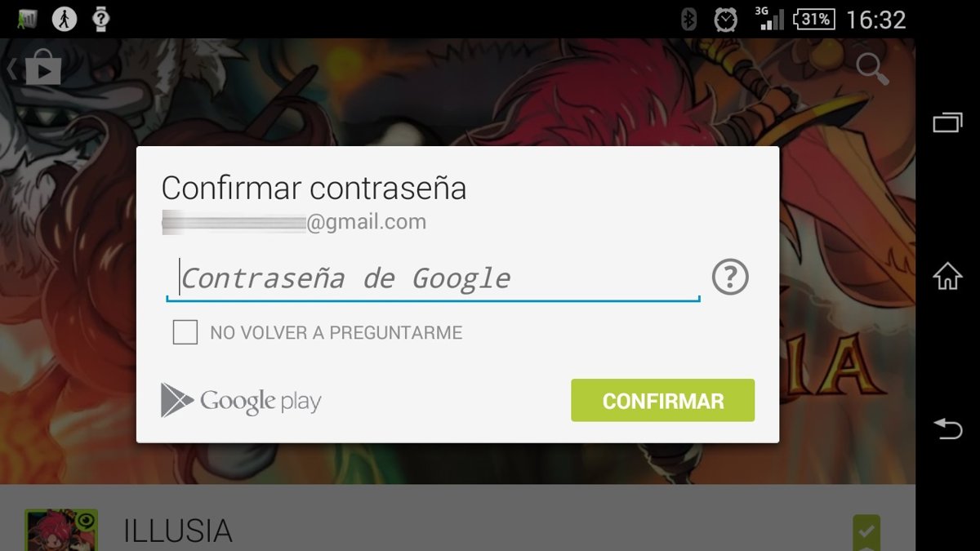
Task: Tap the alarm clock status icon
Action: (725, 19)
